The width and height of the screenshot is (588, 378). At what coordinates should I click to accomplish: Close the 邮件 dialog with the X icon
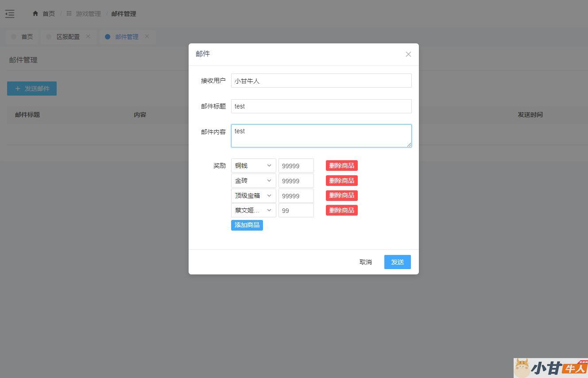(x=408, y=54)
